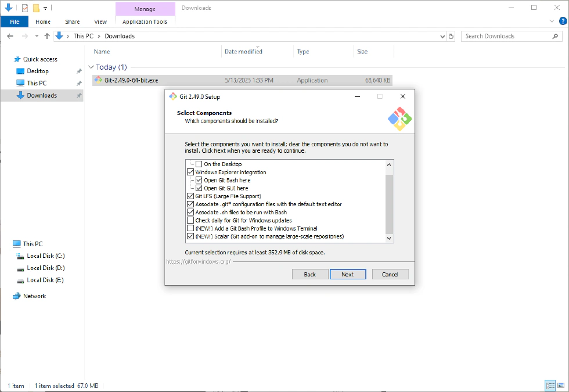Expand the ribbon with the chevron
Screen dimensions: 569x392
pyautogui.click(x=552, y=21)
